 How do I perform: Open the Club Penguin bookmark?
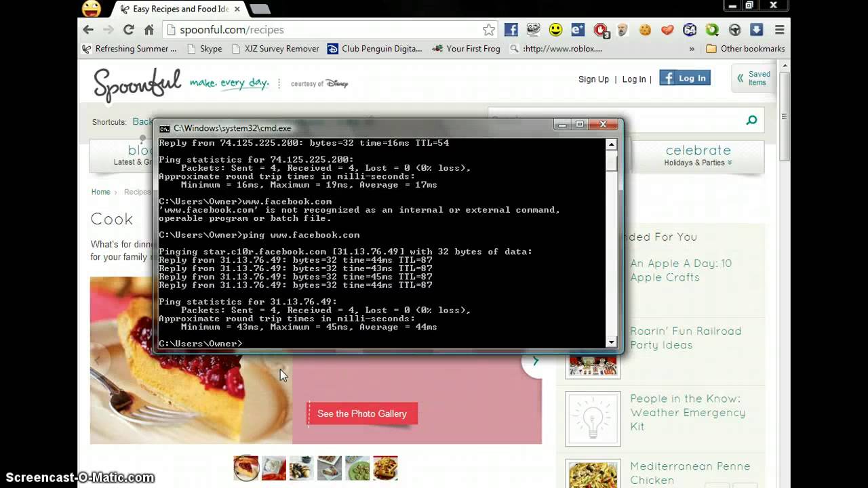tap(375, 49)
